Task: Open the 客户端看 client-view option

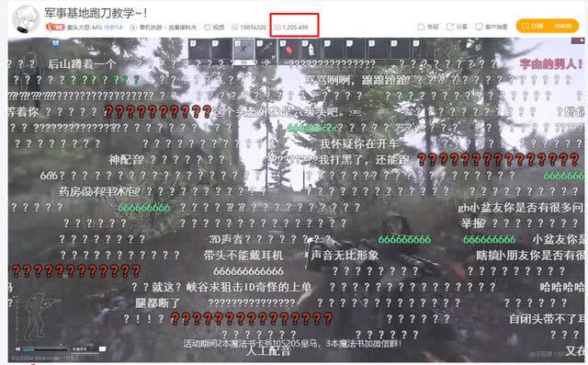Action: [492, 27]
